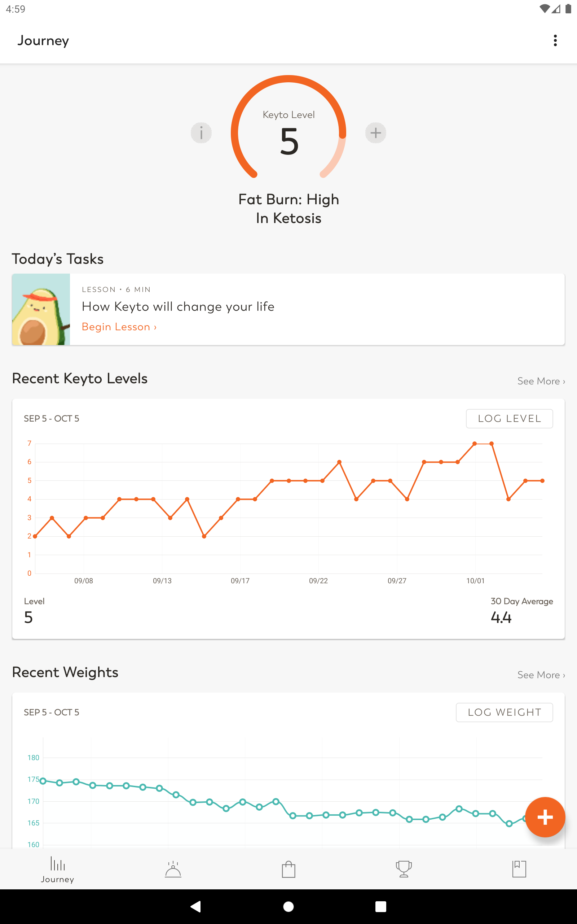Tap the orange floating add button
Image resolution: width=577 pixels, height=924 pixels.
[545, 817]
